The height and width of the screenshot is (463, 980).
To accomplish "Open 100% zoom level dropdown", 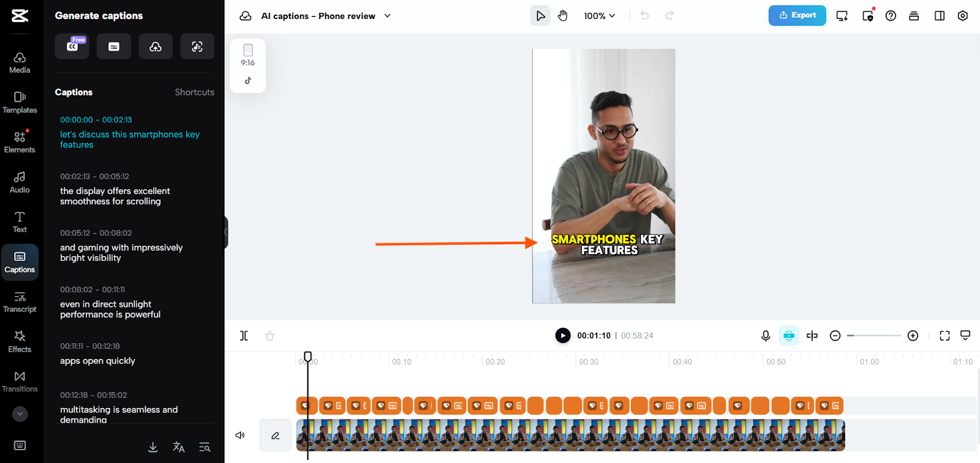I will 599,16.
